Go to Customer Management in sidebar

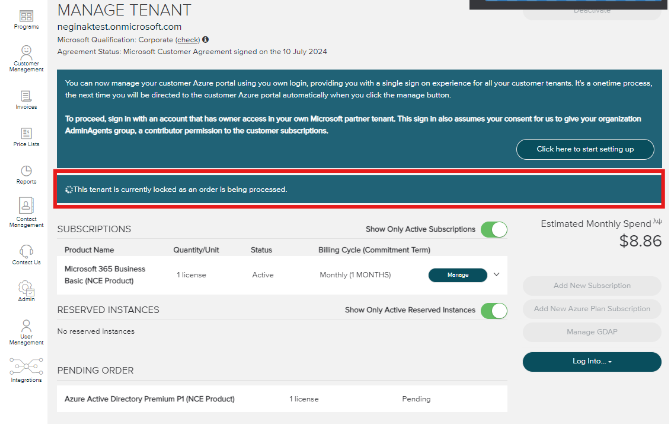click(26, 58)
